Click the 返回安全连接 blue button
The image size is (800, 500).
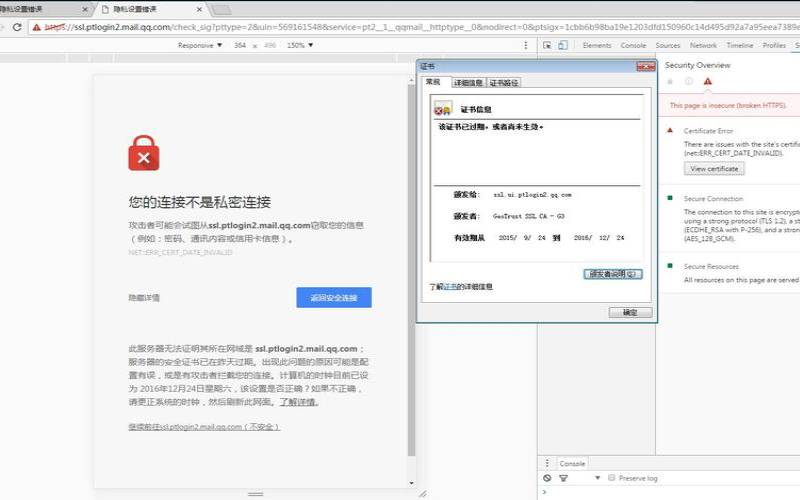[334, 297]
